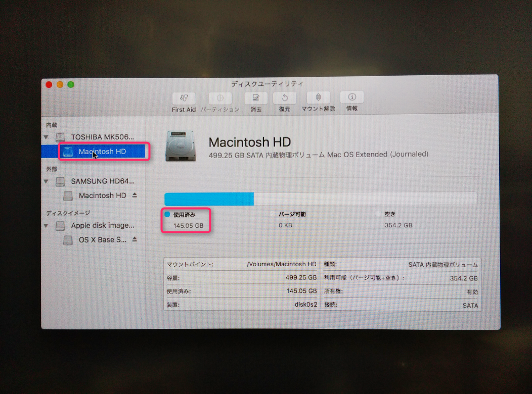Select the Apple disk image entry
The height and width of the screenshot is (394, 532).
pos(102,225)
